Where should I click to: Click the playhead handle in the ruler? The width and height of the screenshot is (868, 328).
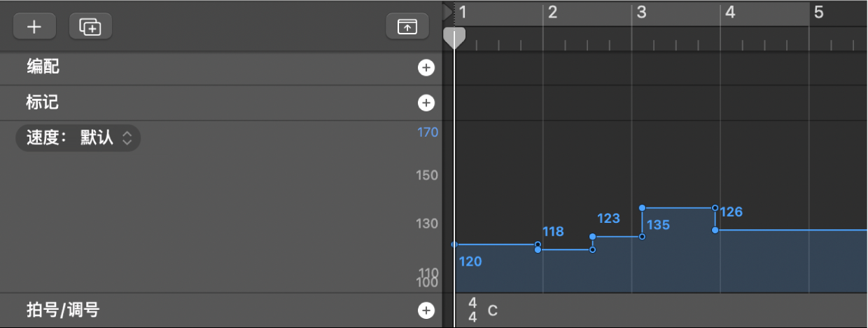(455, 36)
